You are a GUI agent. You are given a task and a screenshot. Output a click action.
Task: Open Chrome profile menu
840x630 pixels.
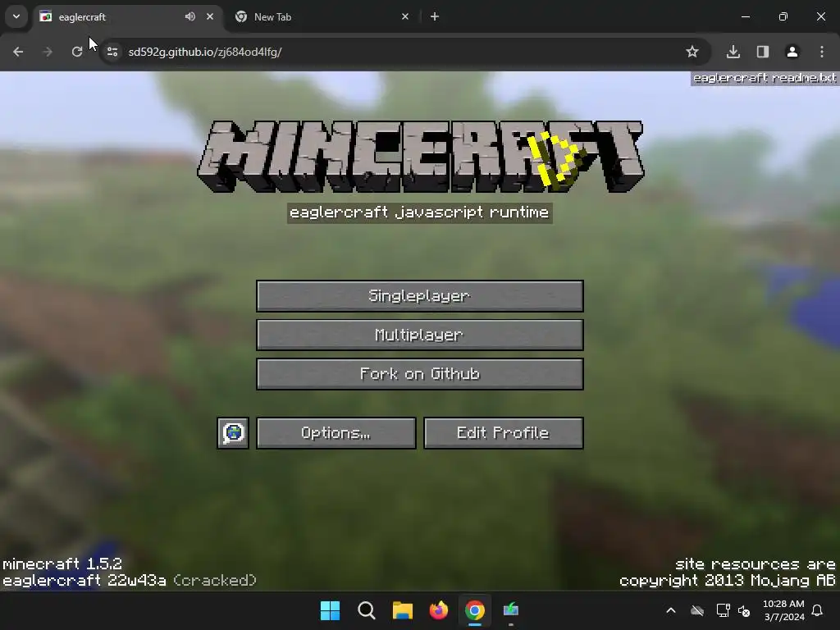[792, 52]
